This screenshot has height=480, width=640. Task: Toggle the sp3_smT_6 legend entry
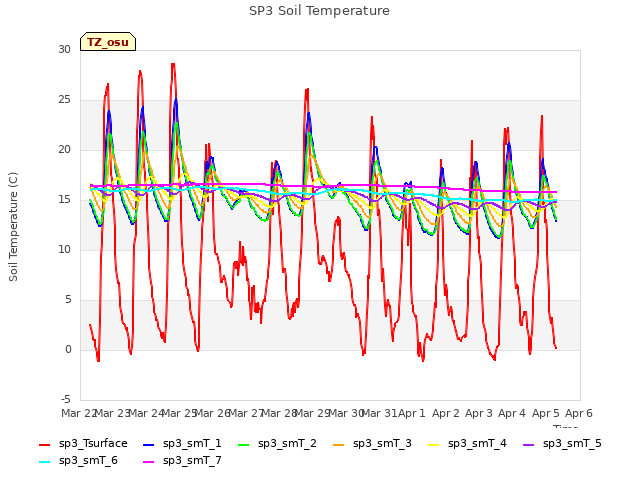78,460
